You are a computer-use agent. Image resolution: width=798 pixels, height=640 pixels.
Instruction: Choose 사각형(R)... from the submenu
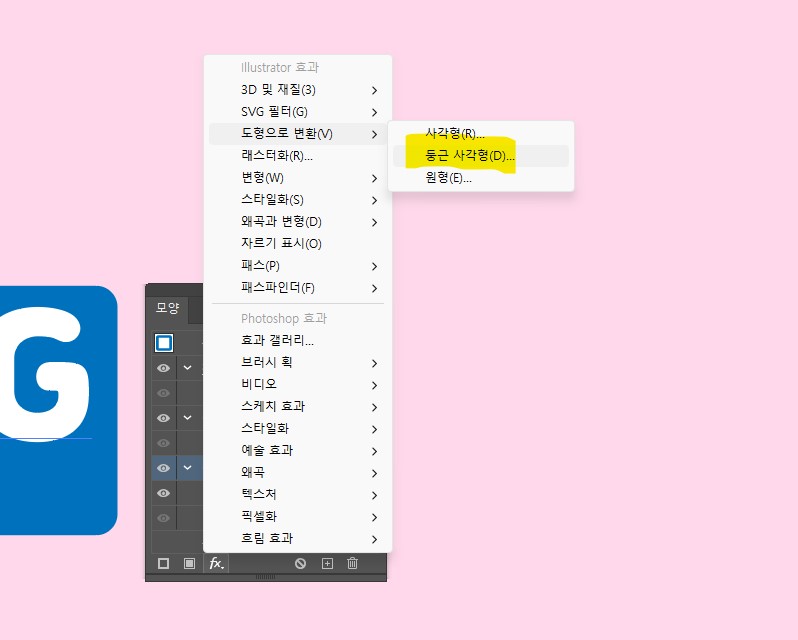click(481, 134)
